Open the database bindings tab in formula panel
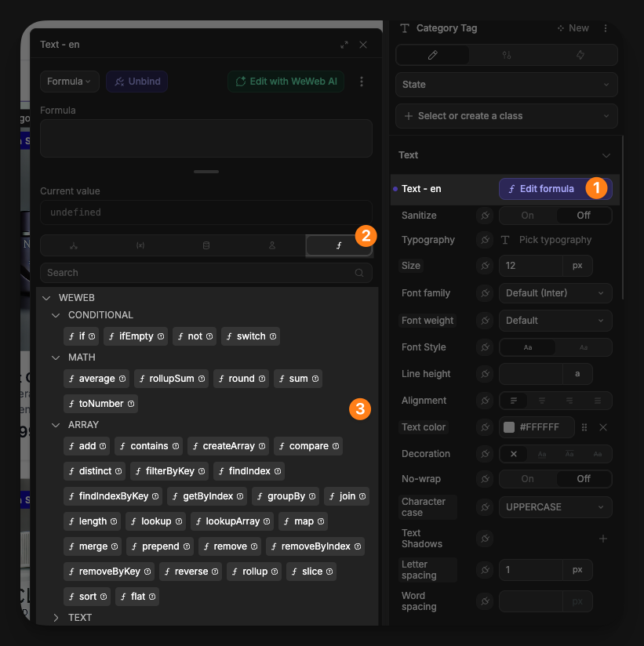 pyautogui.click(x=206, y=245)
